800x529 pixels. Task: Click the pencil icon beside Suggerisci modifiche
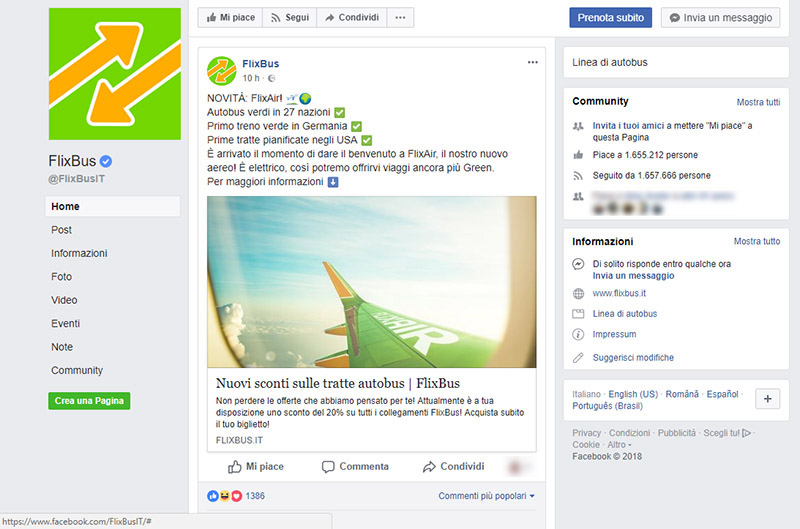pos(578,358)
